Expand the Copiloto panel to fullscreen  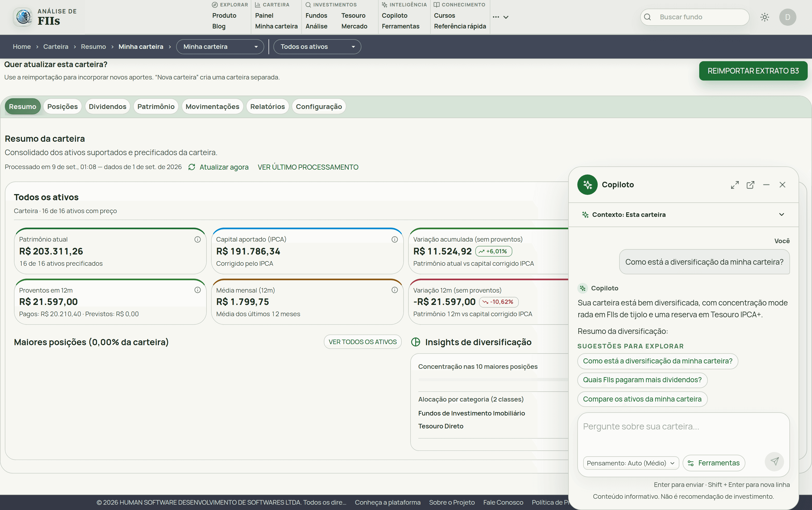pyautogui.click(x=735, y=185)
